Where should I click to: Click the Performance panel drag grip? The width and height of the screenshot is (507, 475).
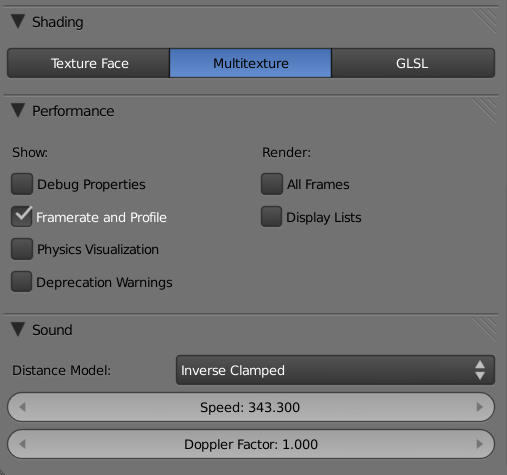click(485, 110)
